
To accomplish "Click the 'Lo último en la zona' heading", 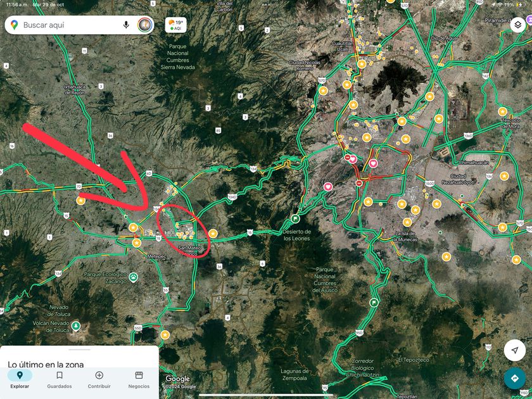I will click(x=46, y=365).
